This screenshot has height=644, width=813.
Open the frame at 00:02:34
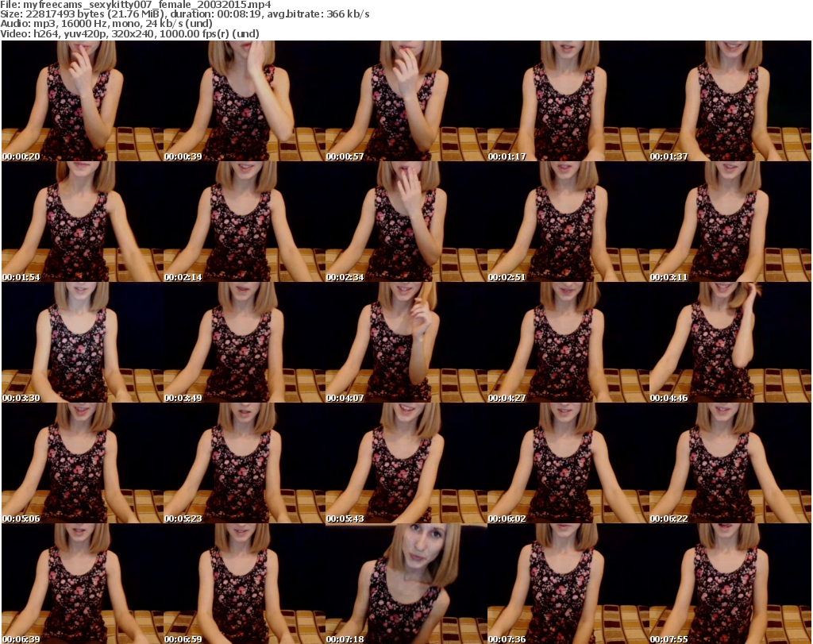[406, 222]
